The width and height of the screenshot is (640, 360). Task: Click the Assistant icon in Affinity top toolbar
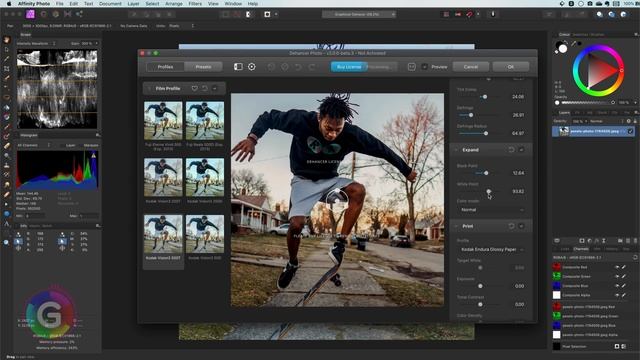(x=493, y=14)
